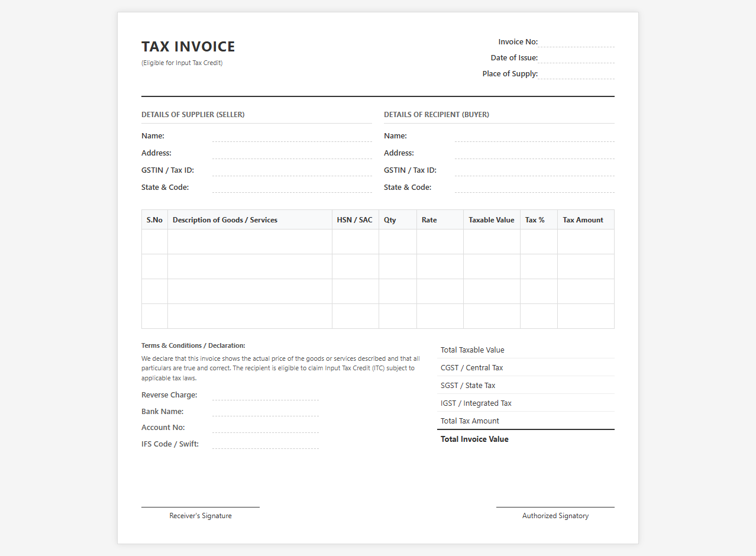The width and height of the screenshot is (756, 556).
Task: Click the recipient Address line
Action: click(x=535, y=153)
